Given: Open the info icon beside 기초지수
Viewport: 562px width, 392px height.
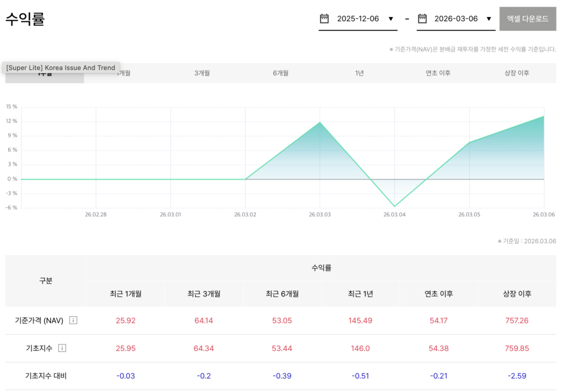Looking at the screenshot, I should point(62,348).
